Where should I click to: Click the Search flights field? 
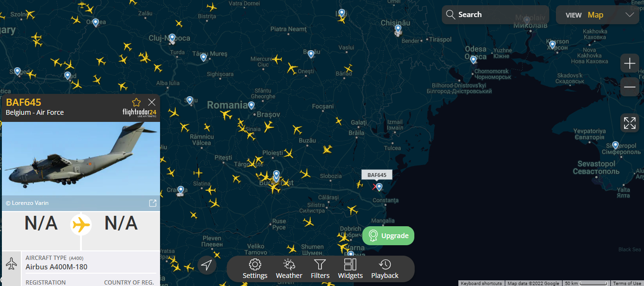[495, 15]
